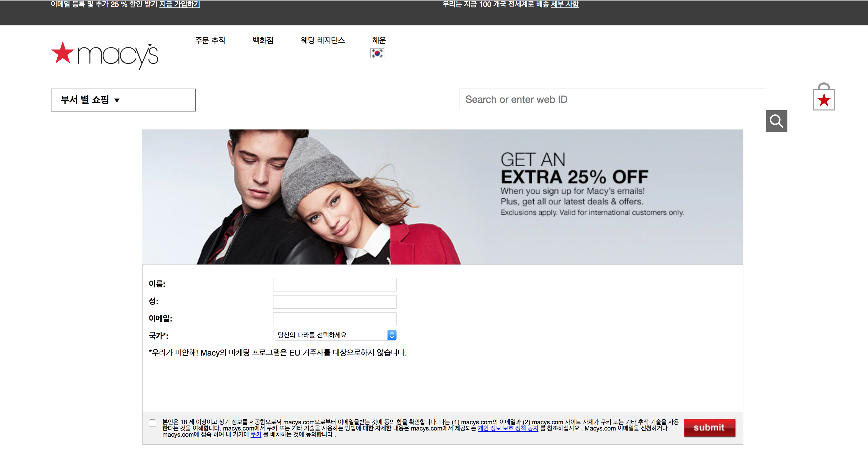The height and width of the screenshot is (459, 868).
Task: Check the age 18 consent checkbox
Action: pos(153,423)
